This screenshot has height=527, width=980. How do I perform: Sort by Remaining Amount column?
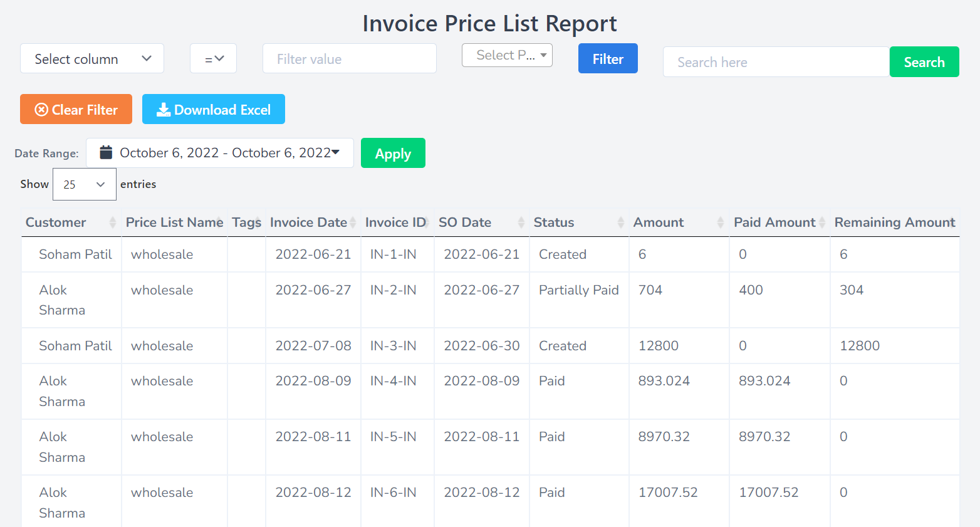(x=895, y=222)
